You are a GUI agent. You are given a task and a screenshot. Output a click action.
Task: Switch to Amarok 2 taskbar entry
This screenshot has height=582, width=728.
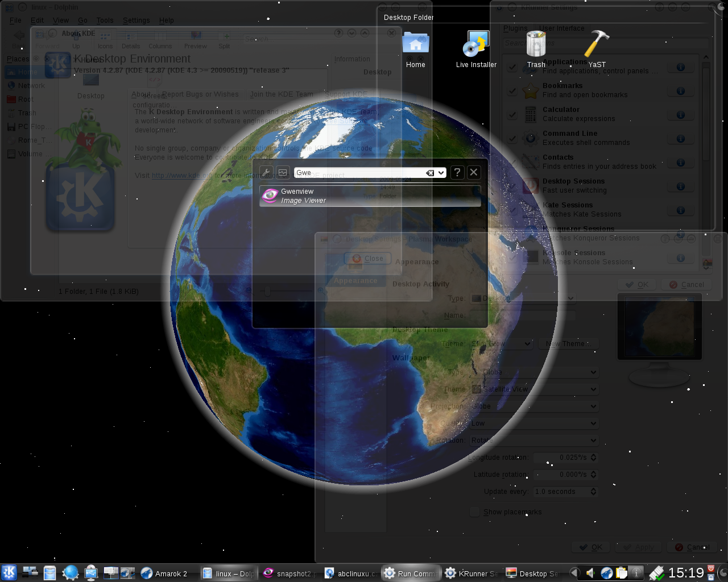coord(169,573)
